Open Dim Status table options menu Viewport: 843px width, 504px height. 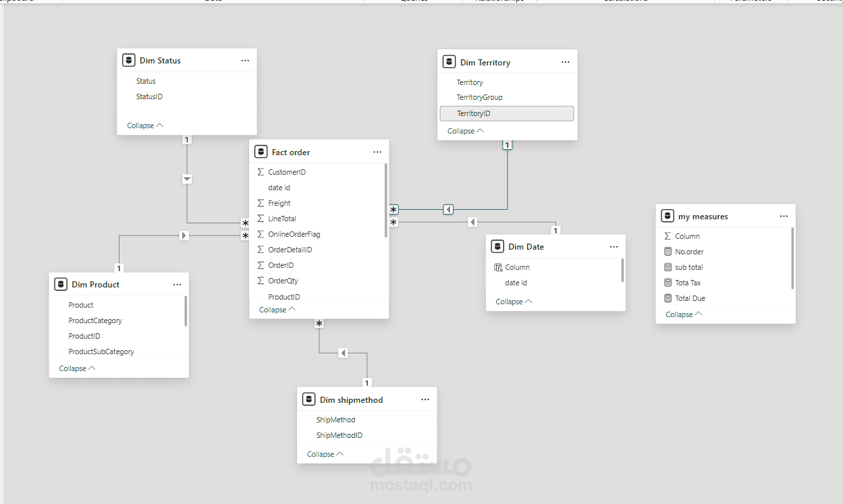pos(245,61)
